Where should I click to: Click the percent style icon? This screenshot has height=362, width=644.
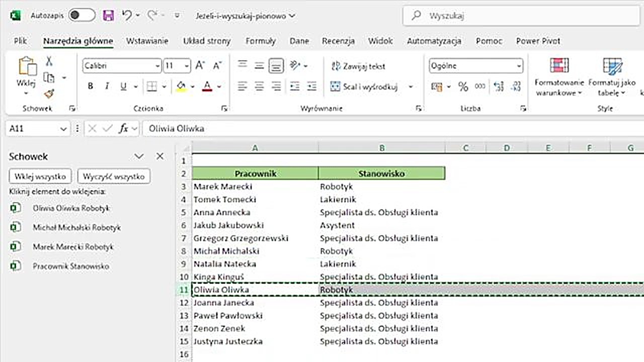pos(463,87)
